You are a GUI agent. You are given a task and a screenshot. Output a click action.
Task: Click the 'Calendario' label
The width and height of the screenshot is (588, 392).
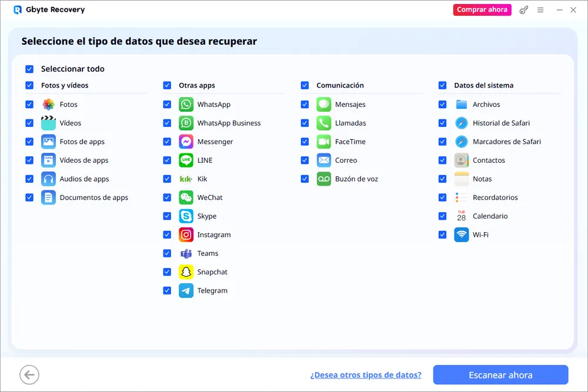(490, 216)
